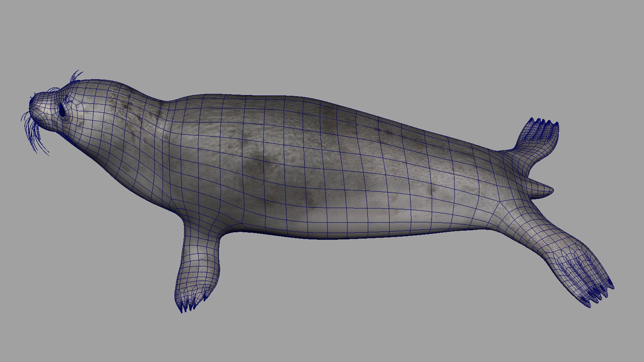Select the eyebrow whiskers above the seal's head

click(75, 76)
